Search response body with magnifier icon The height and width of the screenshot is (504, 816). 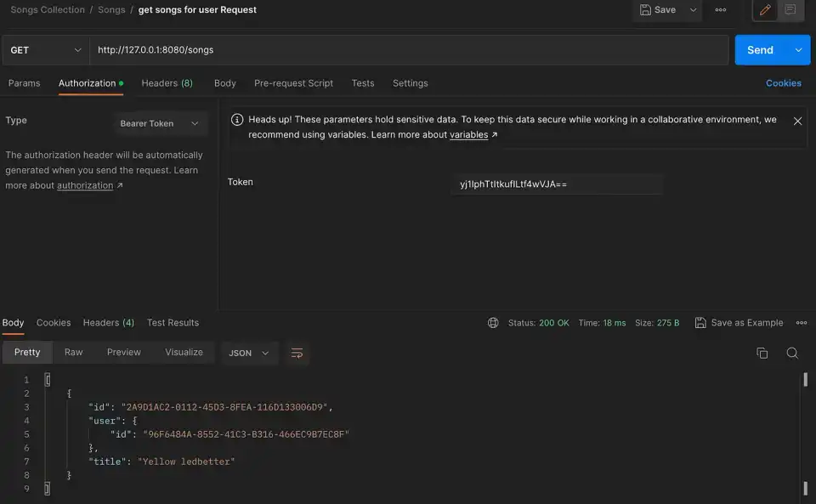click(792, 353)
